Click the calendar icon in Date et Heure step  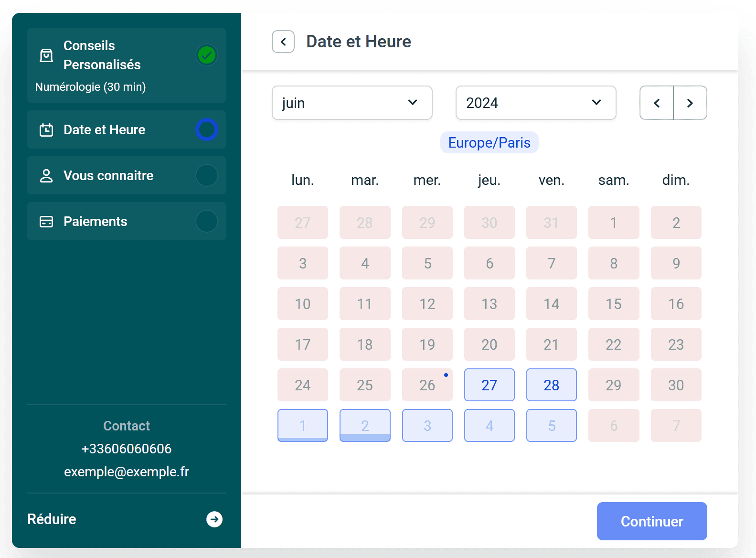coord(46,130)
